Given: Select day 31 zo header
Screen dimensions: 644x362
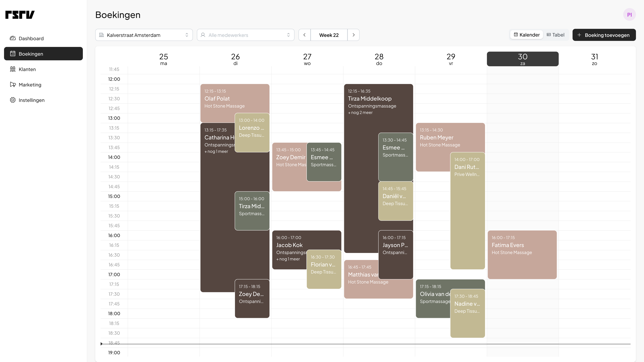Looking at the screenshot, I should [594, 59].
